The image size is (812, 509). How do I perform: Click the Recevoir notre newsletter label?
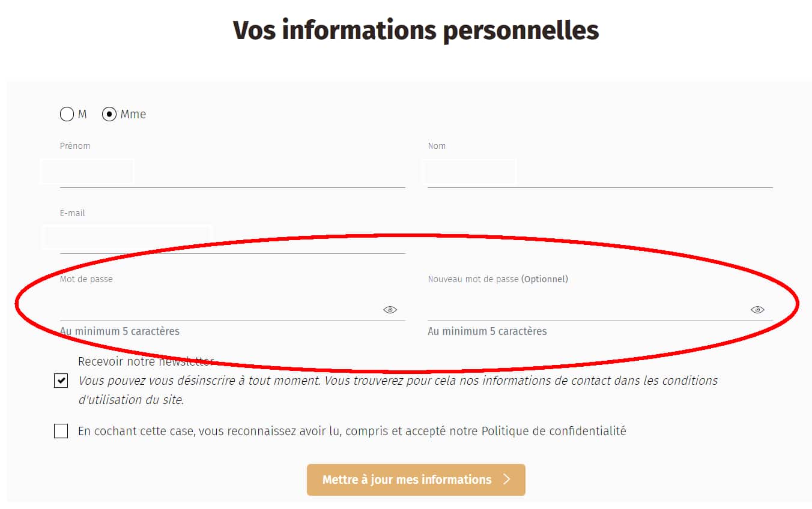145,361
